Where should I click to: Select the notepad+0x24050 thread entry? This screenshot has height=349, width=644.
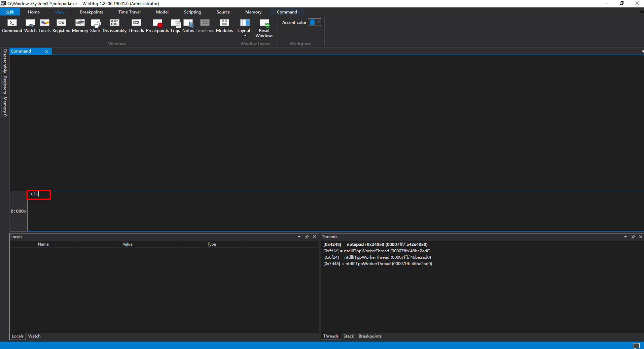(x=375, y=245)
